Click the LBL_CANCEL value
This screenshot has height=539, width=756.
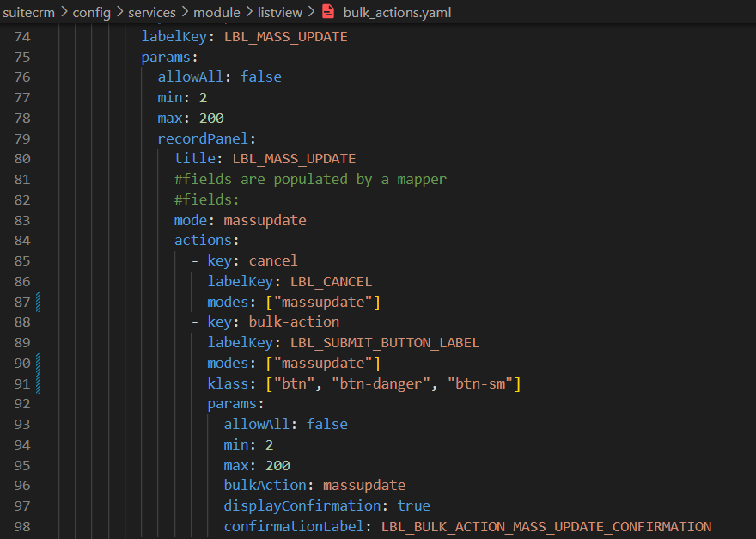pyautogui.click(x=331, y=281)
